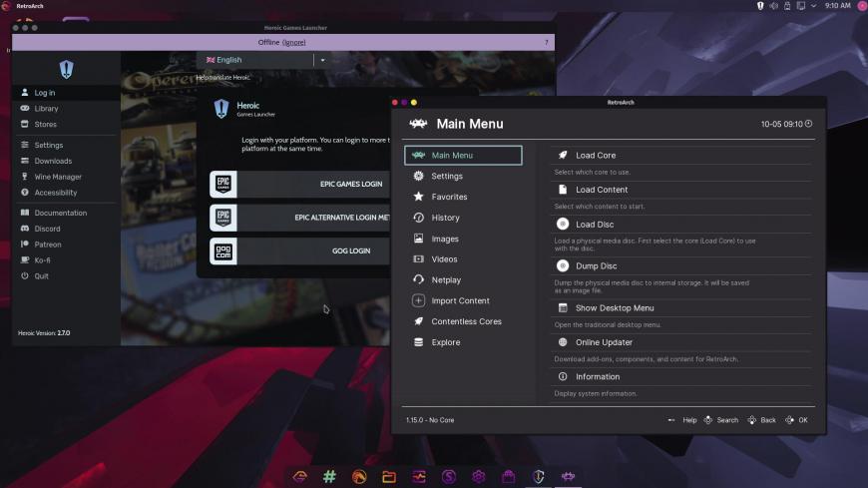Screen dimensions: 868x488
Task: Click the Load Disc icon in RetroArch
Action: pos(563,224)
